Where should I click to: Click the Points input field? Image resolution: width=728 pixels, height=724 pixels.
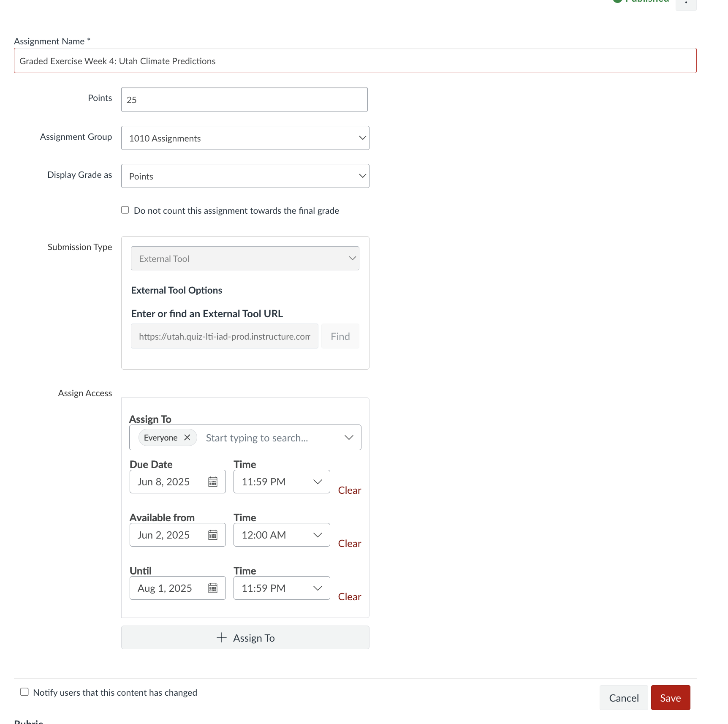coord(244,100)
